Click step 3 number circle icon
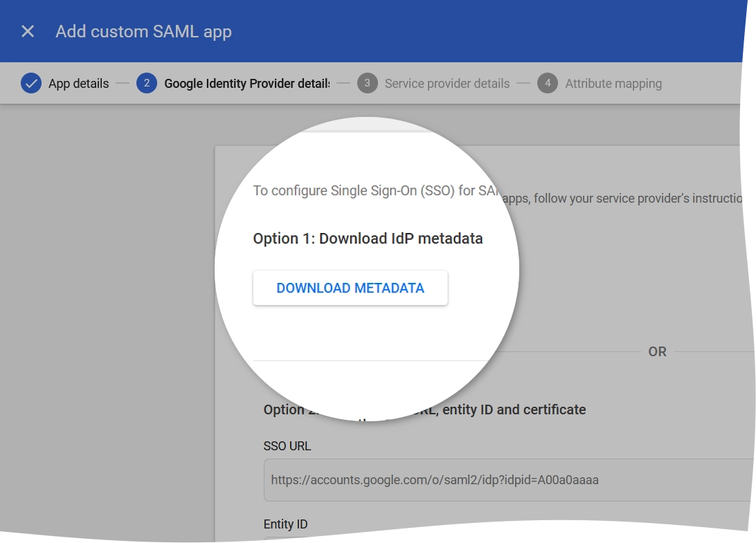This screenshot has width=756, height=543. click(x=368, y=84)
